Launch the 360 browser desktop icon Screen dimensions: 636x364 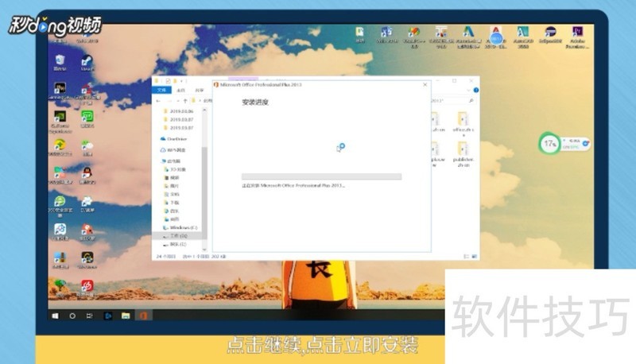click(60, 205)
